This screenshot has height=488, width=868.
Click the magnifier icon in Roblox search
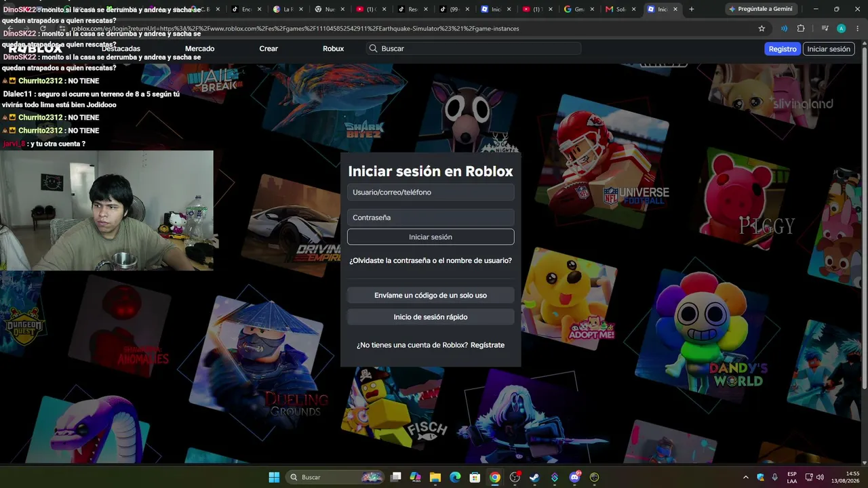[x=373, y=49]
